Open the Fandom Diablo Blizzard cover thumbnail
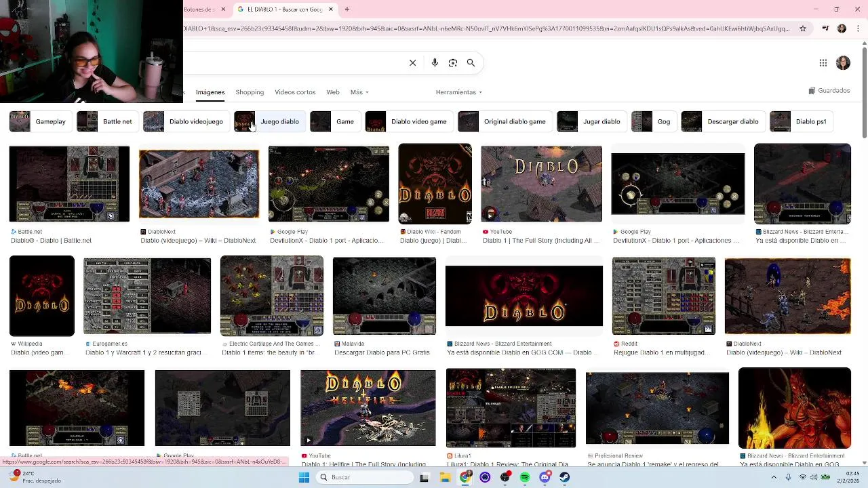Screen dimensions: 868x488 (435, 184)
